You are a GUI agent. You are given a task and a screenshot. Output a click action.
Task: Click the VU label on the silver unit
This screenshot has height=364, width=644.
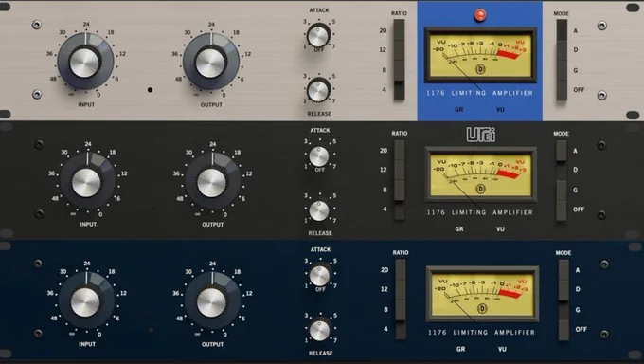pyautogui.click(x=500, y=110)
